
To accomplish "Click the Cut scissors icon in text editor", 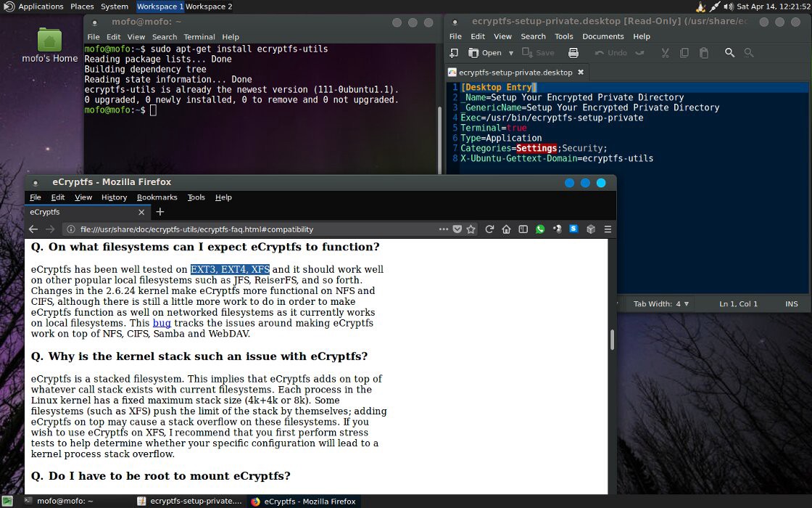I will tap(666, 53).
